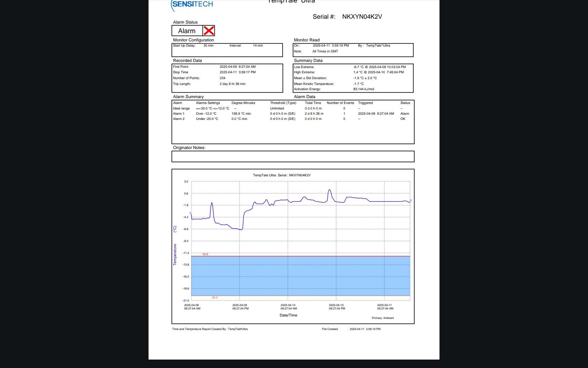Select the Start Up Delay value 30 min
588x368 pixels.
(x=208, y=45)
